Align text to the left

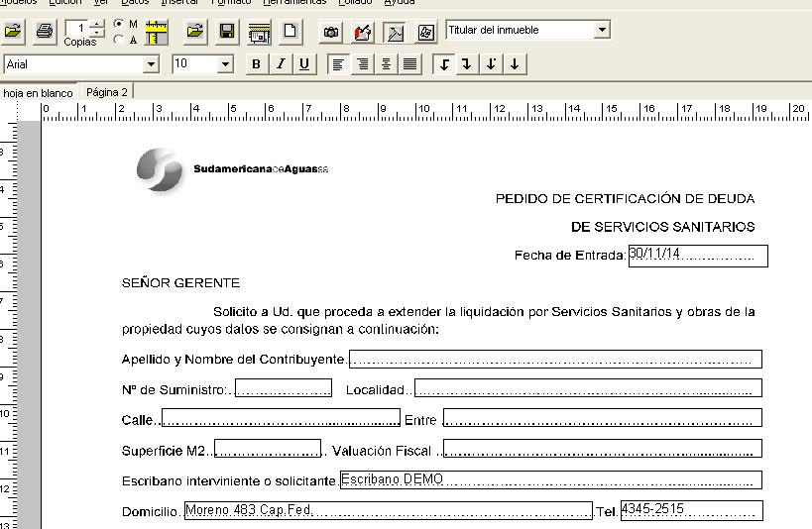coord(338,64)
